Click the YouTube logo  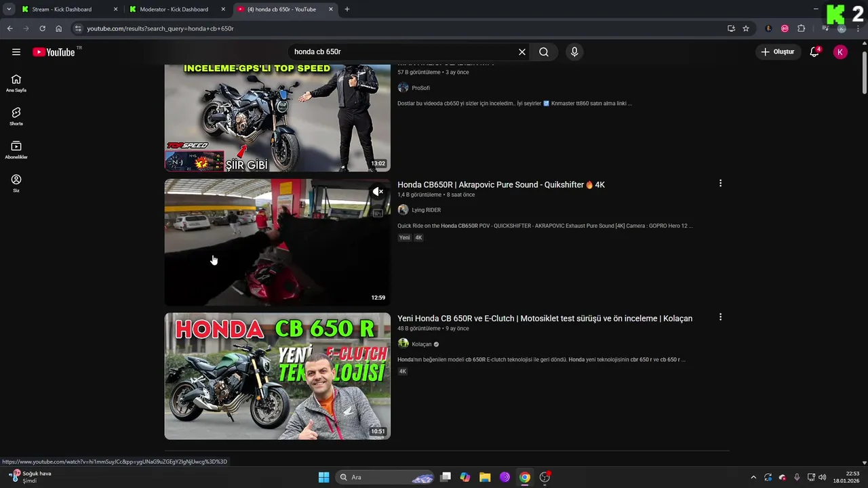[54, 52]
